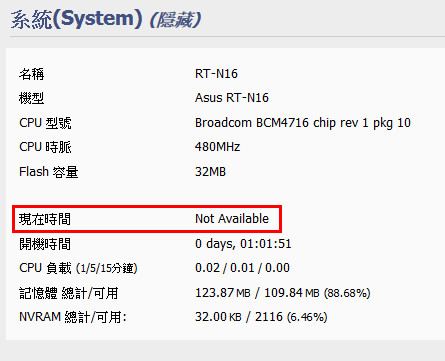Click the 32MB flash size value
The width and height of the screenshot is (445, 361).
pos(210,172)
